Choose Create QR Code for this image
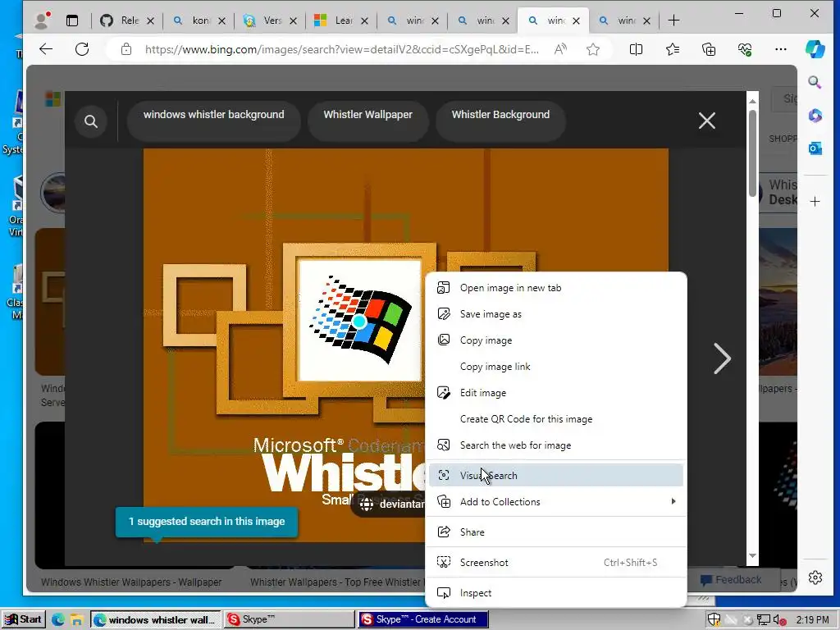 pyautogui.click(x=555, y=419)
